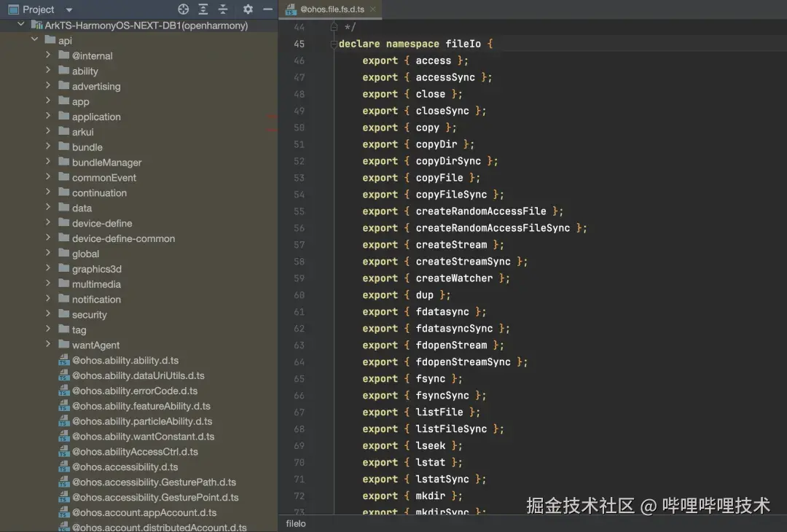Click the TS icon of @ohos.ability.particleAbility.d.ts

63,420
